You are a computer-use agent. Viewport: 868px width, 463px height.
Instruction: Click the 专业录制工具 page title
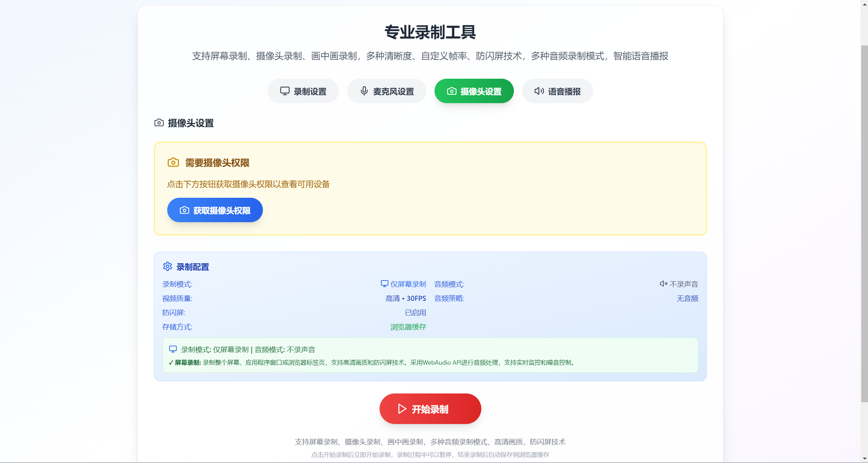(430, 32)
